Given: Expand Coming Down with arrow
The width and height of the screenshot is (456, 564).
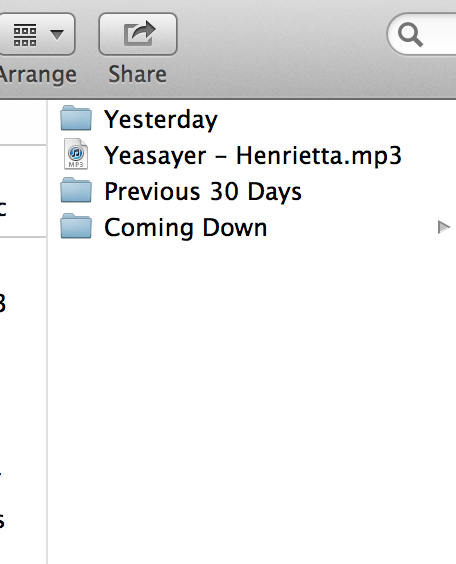Looking at the screenshot, I should [x=444, y=227].
